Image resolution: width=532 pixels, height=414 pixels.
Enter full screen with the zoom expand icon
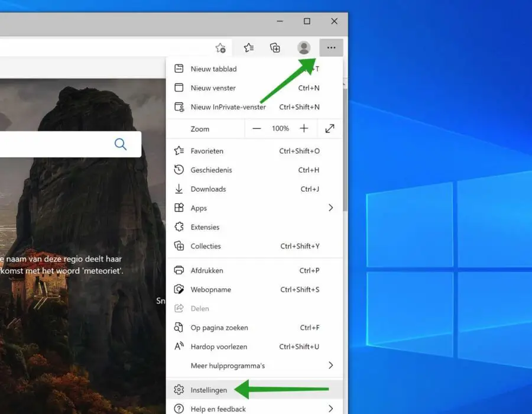coord(330,128)
